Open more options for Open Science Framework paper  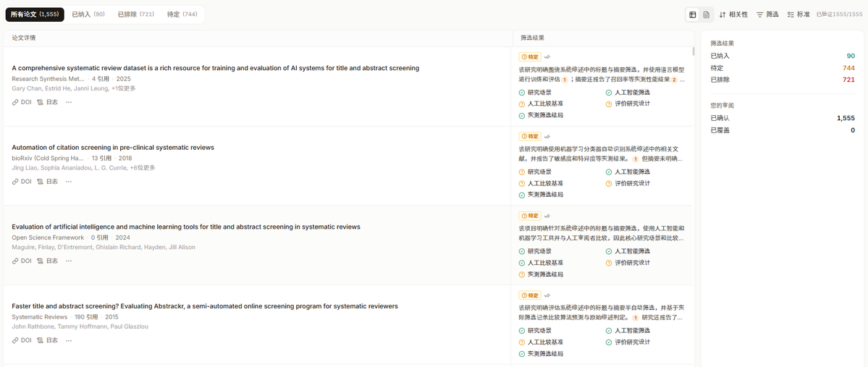(69, 261)
